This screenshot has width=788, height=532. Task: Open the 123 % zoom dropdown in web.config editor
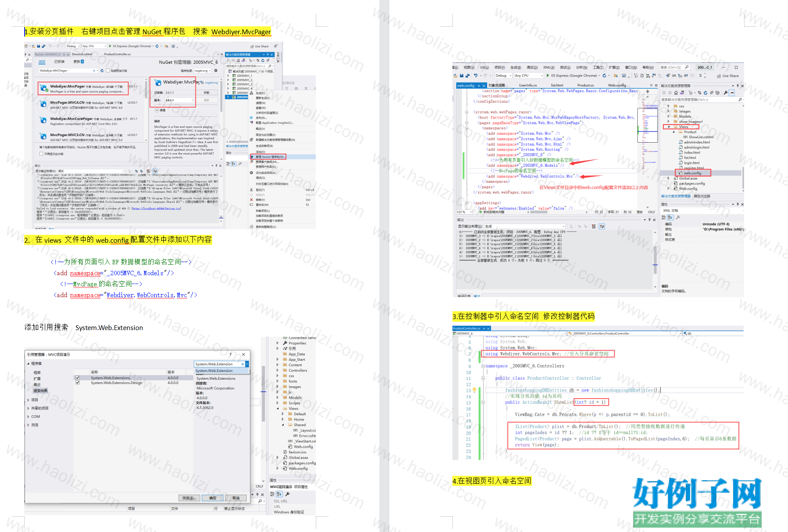[464, 212]
